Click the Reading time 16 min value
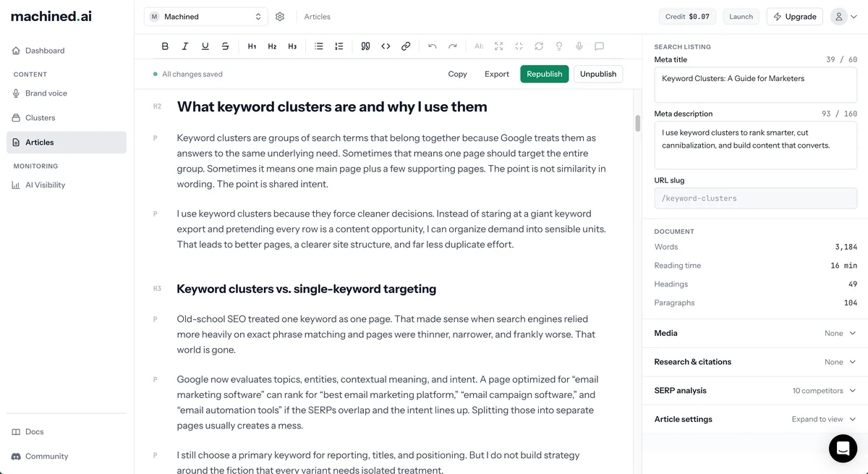The image size is (868, 474). [843, 266]
